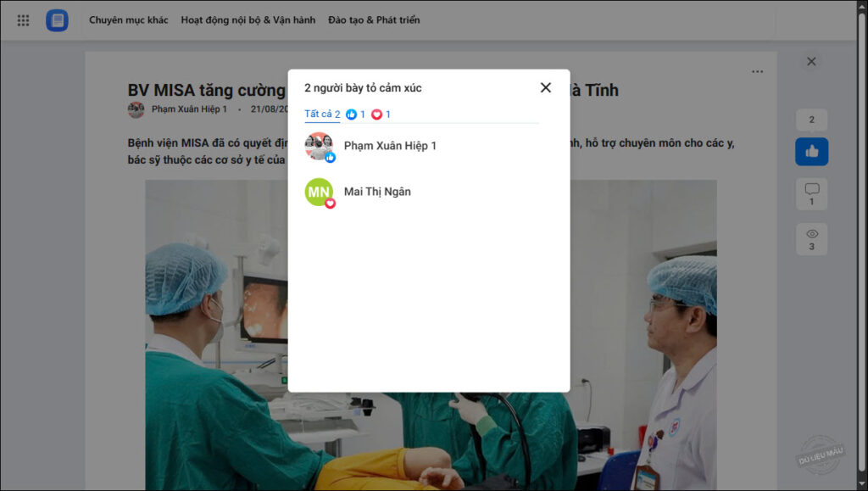The width and height of the screenshot is (868, 491).
Task: Open the three-dot more options menu
Action: pyautogui.click(x=757, y=71)
